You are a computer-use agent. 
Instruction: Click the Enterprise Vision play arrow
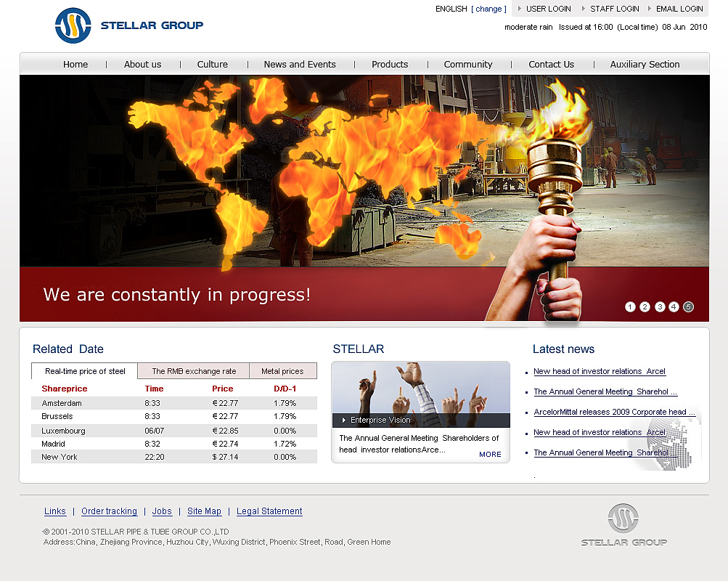(x=344, y=420)
